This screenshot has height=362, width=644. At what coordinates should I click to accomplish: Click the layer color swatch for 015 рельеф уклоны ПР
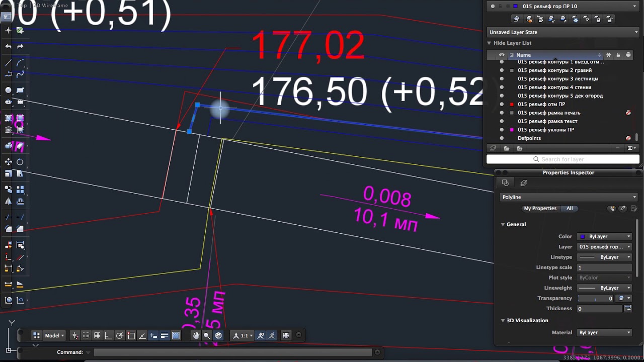pos(512,130)
